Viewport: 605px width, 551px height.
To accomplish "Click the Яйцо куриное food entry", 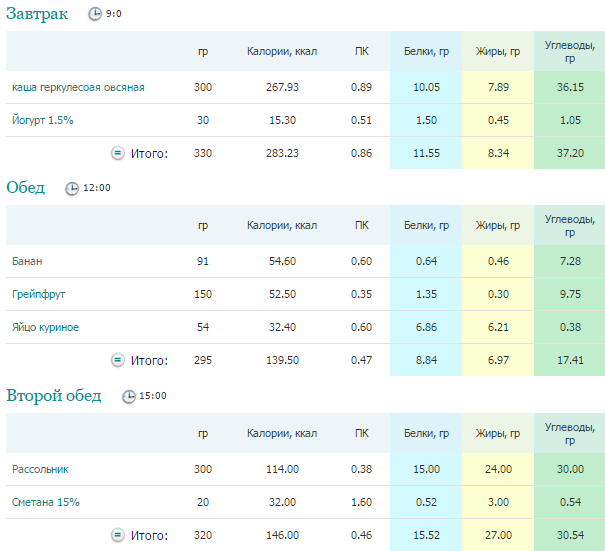I will (45, 327).
